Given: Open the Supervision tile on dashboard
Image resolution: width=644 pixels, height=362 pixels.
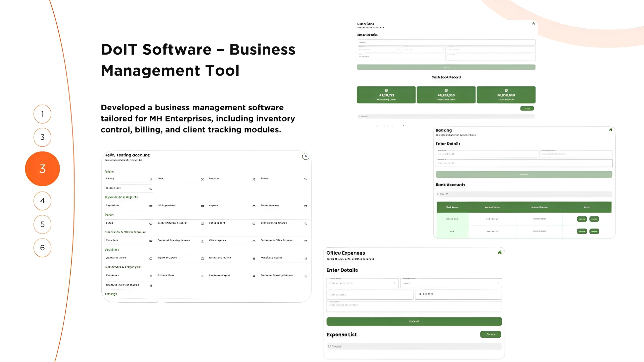Looking at the screenshot, I should pos(129,206).
